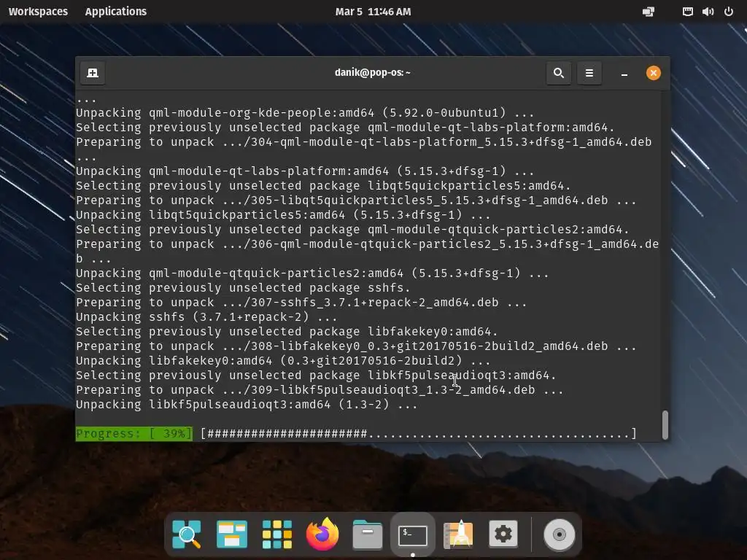Click line 'Unpacking libfakekey0:amd64 (0.3+git20170516-2build2)'
Screen dimensions: 747x560
(268, 361)
